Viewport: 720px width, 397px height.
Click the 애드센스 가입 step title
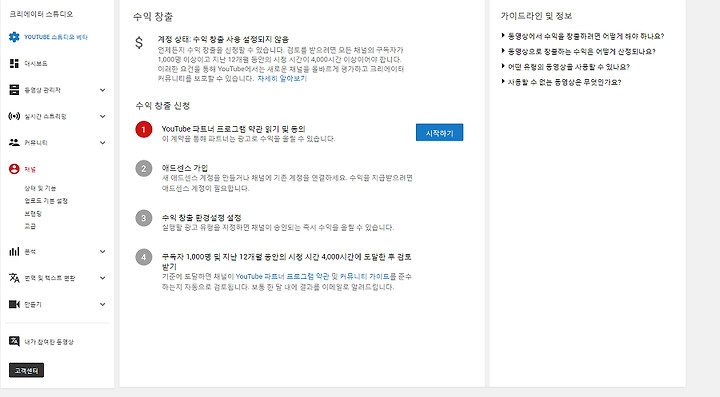pos(185,168)
